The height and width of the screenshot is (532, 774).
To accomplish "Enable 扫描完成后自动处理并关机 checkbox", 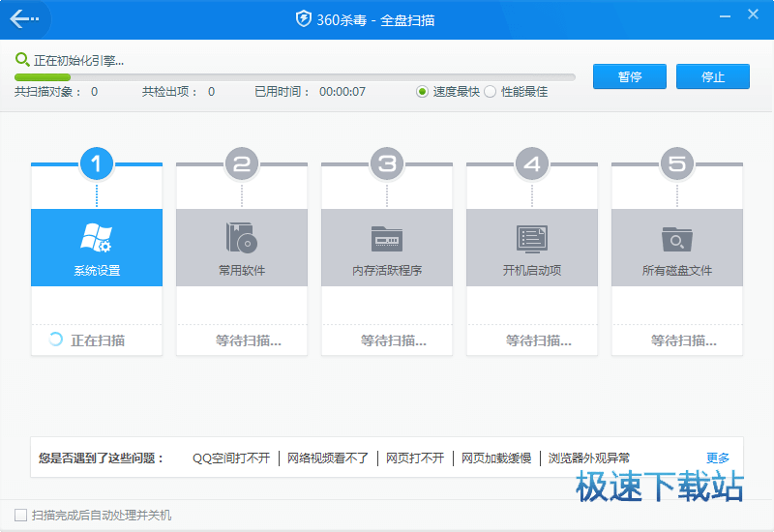I will [x=21, y=516].
